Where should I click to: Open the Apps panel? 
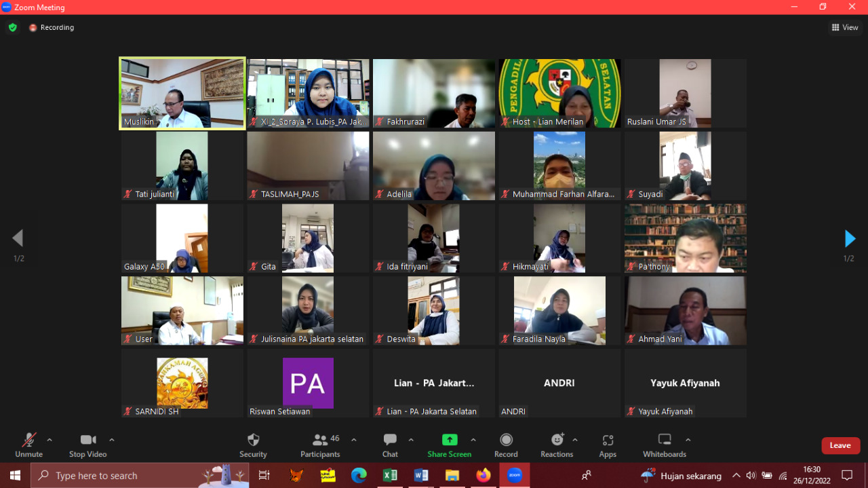point(608,445)
